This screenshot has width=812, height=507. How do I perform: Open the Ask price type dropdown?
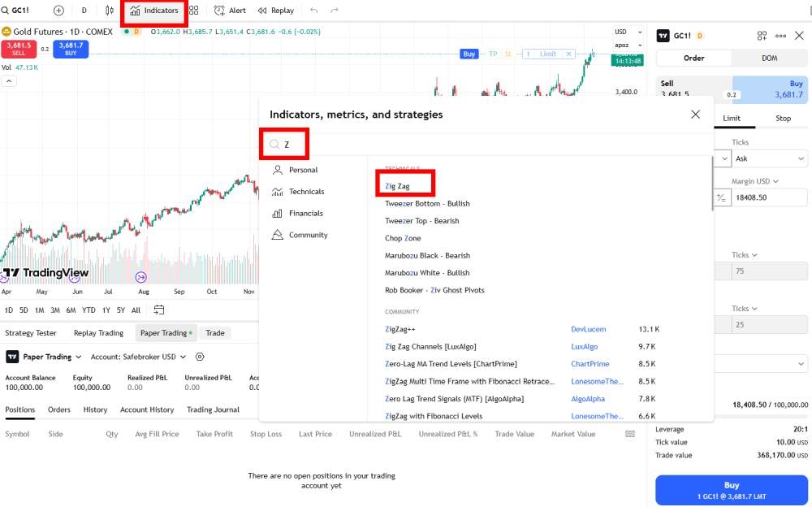click(769, 159)
